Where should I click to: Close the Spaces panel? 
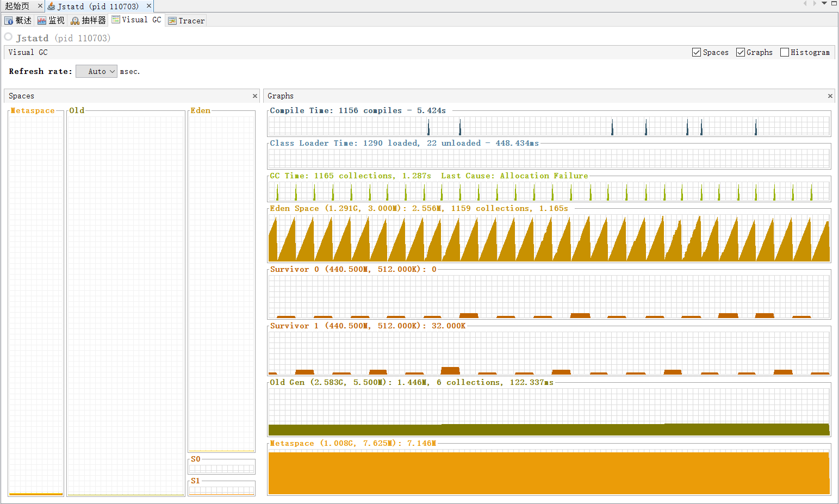(x=254, y=96)
